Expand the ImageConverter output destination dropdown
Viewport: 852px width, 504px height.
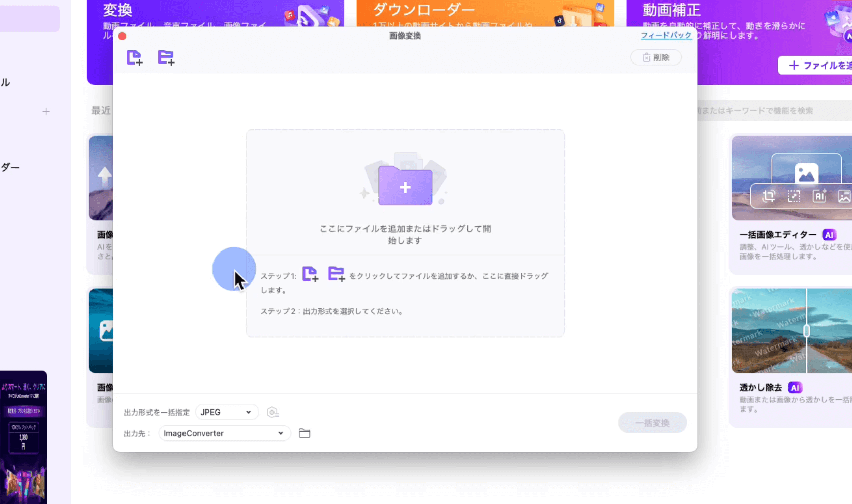[x=224, y=433]
